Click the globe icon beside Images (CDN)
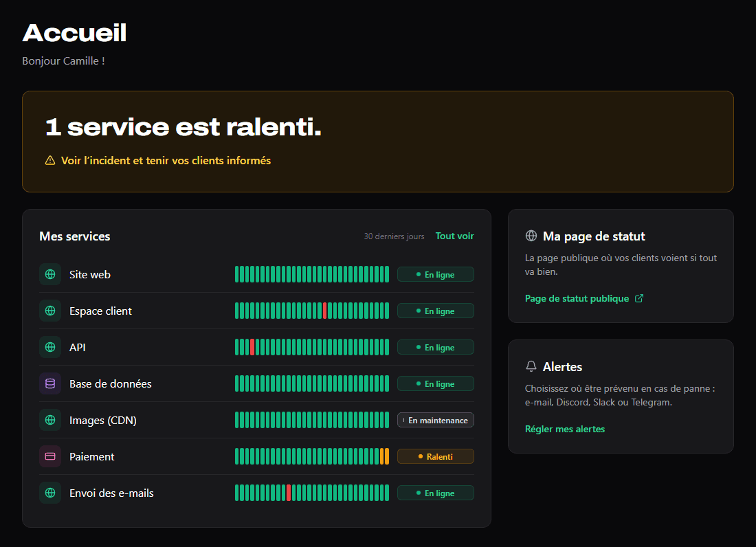 [x=50, y=420]
